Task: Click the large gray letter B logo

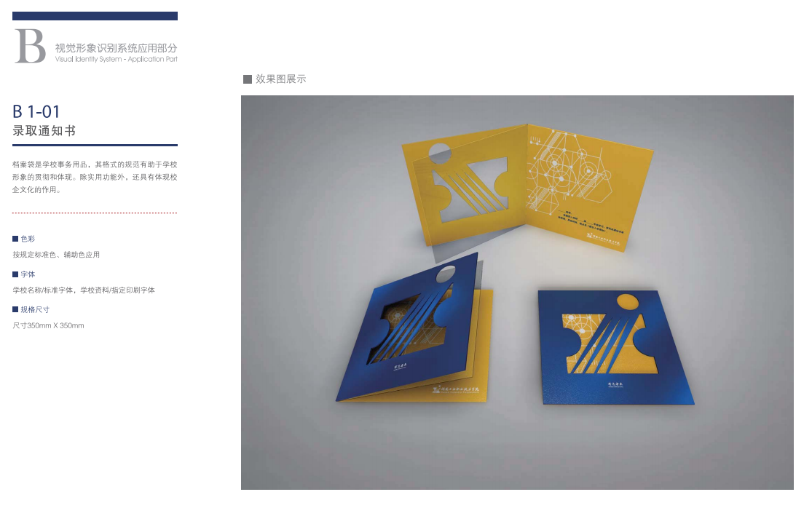Action: click(x=30, y=46)
